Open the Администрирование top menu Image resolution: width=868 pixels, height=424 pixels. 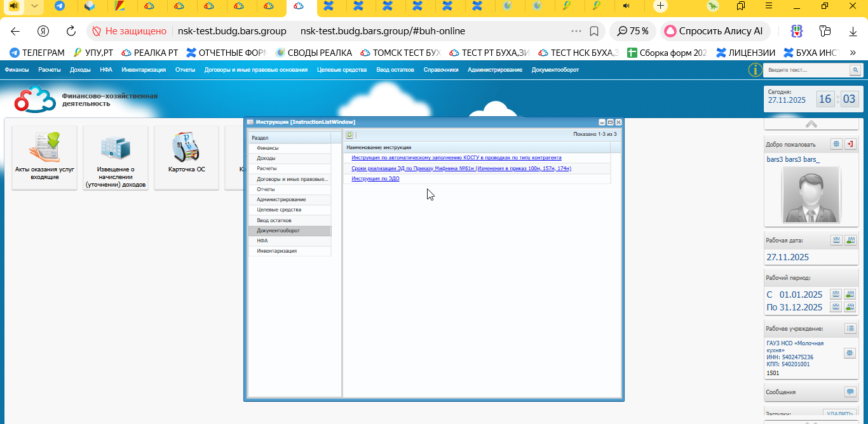495,70
